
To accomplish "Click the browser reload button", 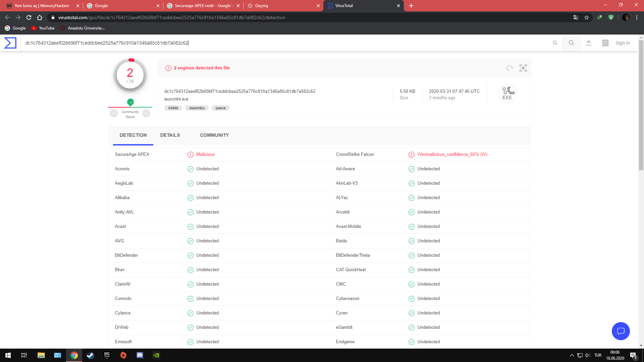I will [29, 17].
